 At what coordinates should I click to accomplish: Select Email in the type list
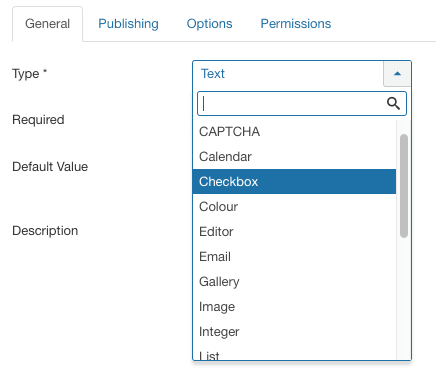(x=294, y=257)
